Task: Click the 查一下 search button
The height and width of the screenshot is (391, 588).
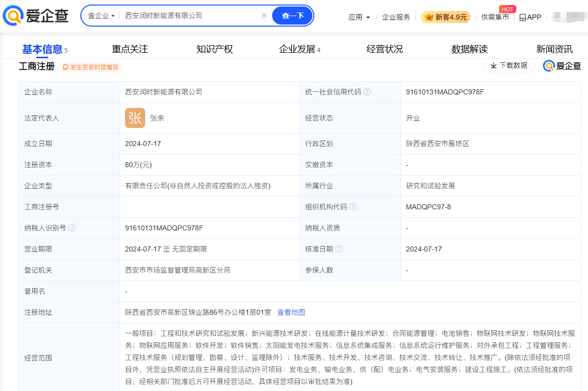Action: click(x=293, y=16)
